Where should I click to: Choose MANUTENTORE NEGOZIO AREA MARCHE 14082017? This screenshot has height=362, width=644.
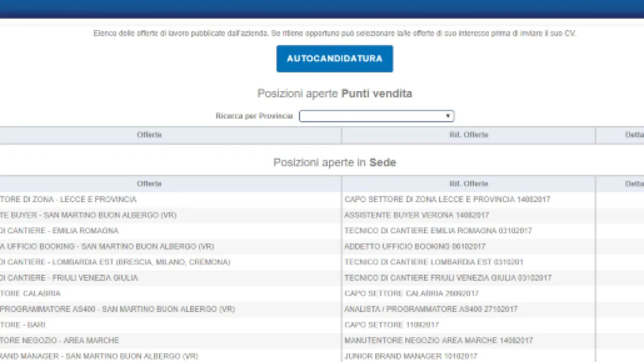click(438, 341)
